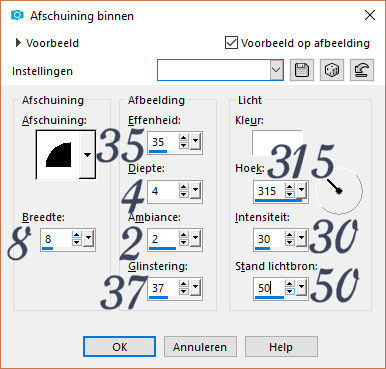Click the Ambiance input field showing 2
Image resolution: width=386 pixels, height=369 pixels.
[x=163, y=239]
